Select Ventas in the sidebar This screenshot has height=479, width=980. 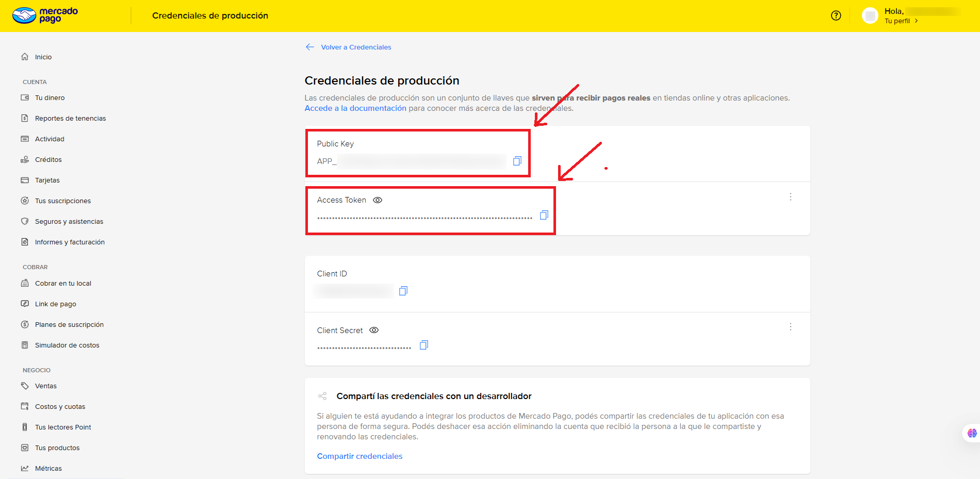[46, 386]
